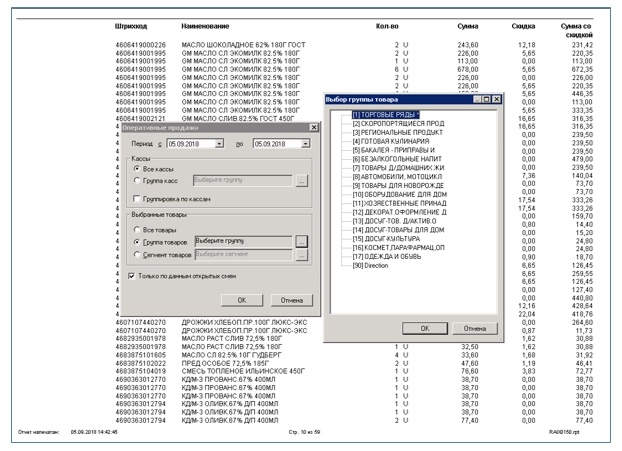The width and height of the screenshot is (622, 451).
Task: Click browse button next to Группа касс field
Action: (x=301, y=181)
